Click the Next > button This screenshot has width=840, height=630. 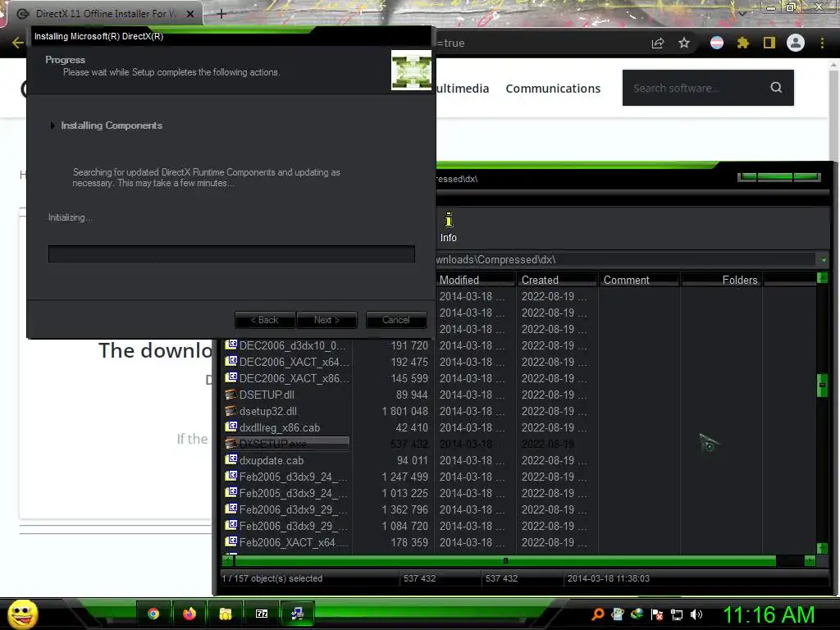tap(326, 320)
